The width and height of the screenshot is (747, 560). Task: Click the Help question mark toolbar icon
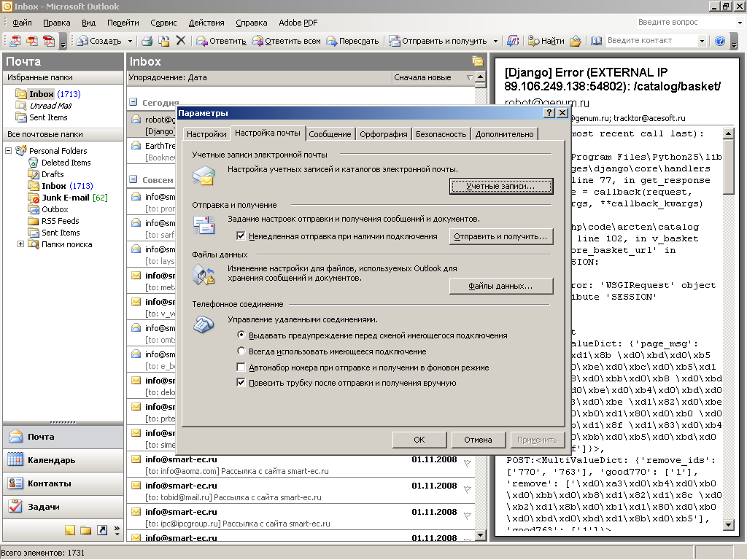(x=720, y=41)
